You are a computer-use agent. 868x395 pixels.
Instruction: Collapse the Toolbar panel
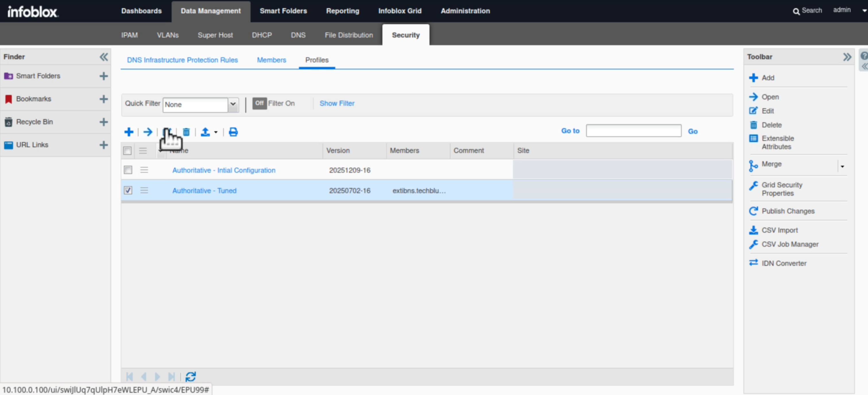[x=847, y=57]
